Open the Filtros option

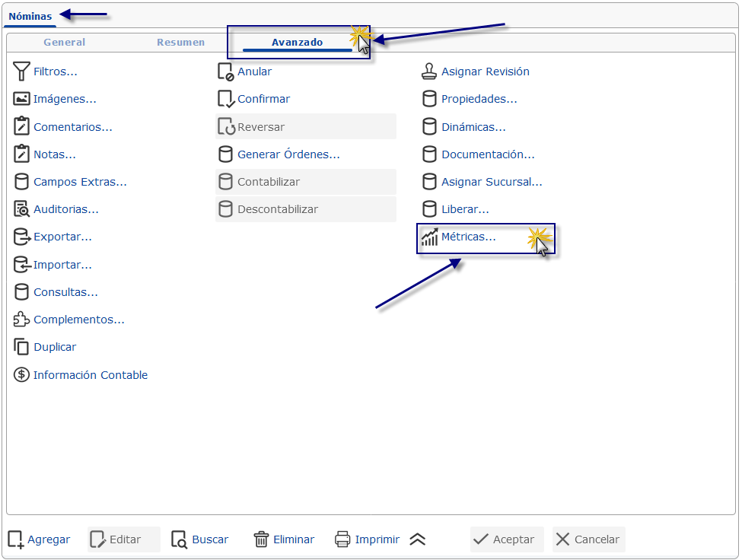56,72
